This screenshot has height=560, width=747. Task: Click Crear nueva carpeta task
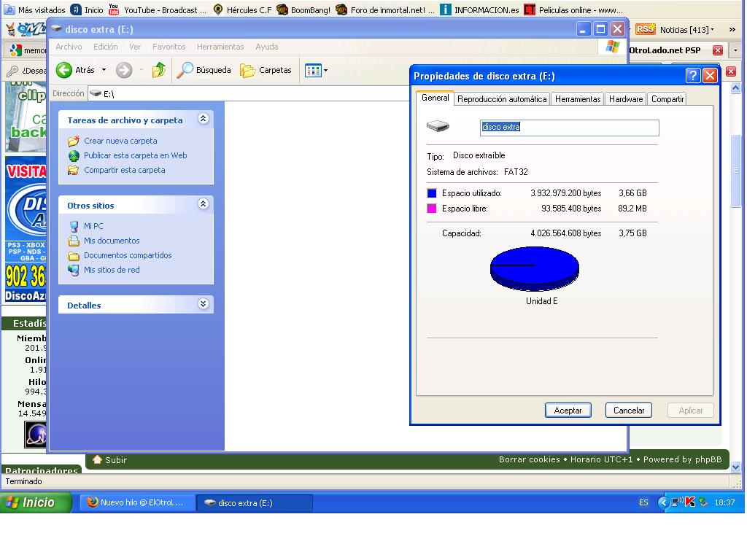[120, 141]
